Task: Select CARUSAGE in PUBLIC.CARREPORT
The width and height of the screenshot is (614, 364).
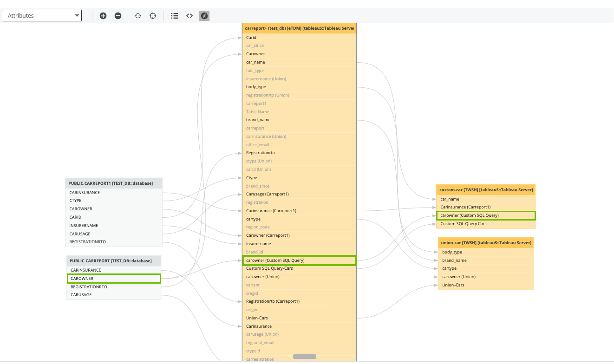Action: 114,295
